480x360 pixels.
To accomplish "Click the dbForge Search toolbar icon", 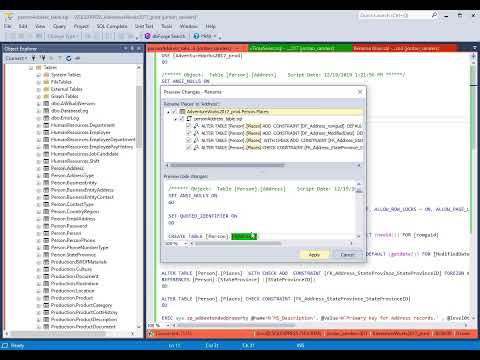I will pyautogui.click(x=147, y=36).
